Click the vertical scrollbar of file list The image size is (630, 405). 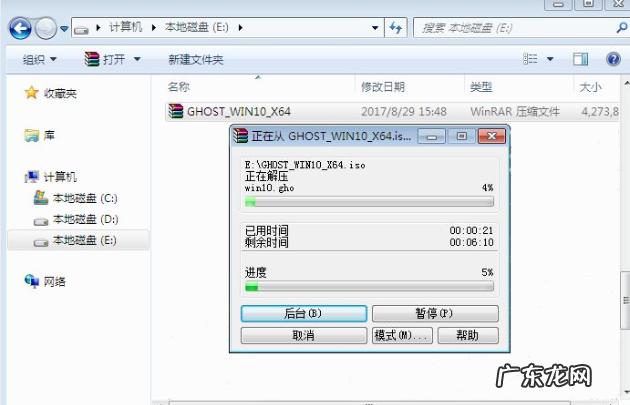pyautogui.click(x=626, y=299)
